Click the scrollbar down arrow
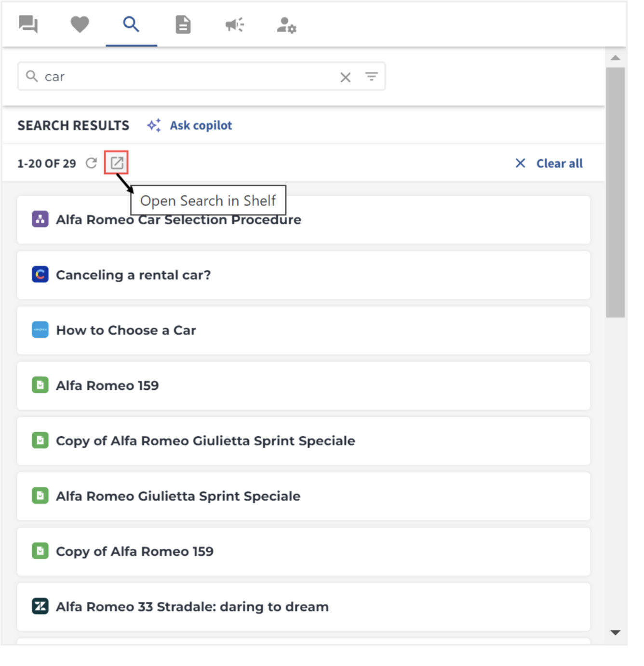This screenshot has height=666, width=644. tap(615, 633)
